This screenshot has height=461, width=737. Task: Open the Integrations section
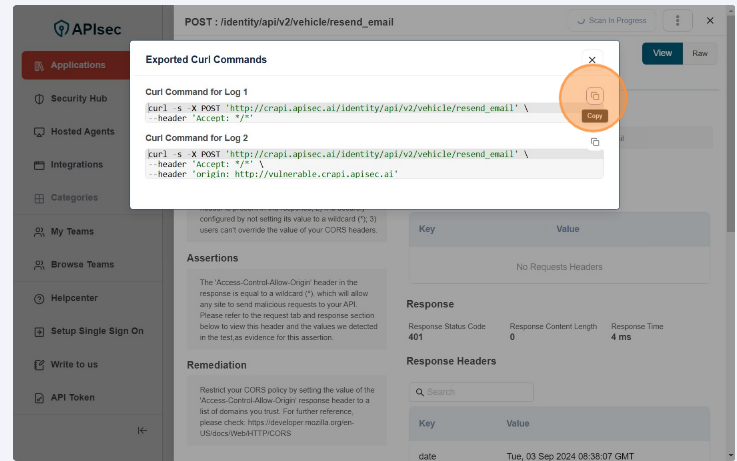click(x=76, y=164)
